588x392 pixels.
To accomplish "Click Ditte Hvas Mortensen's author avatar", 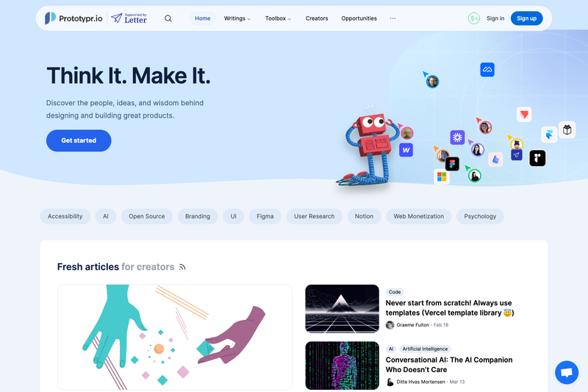I will 390,382.
